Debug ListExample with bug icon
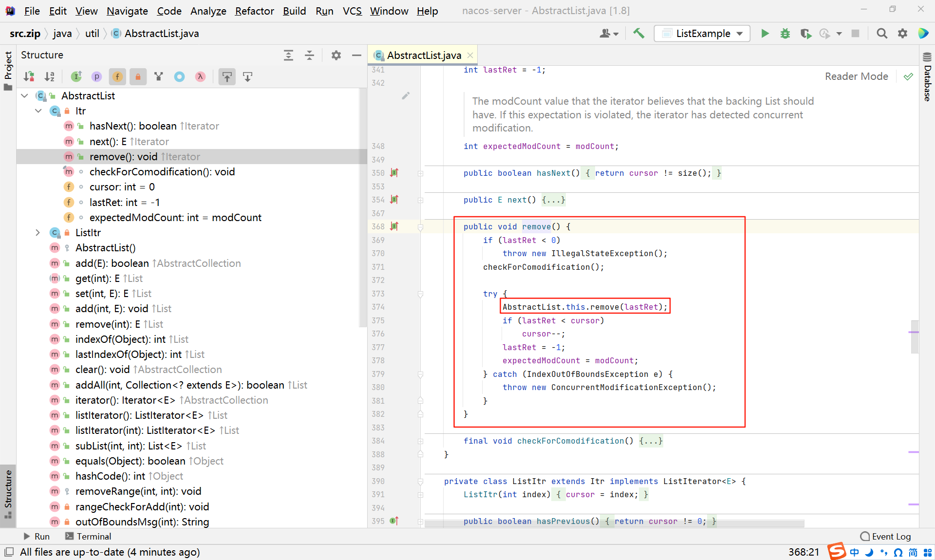Image resolution: width=935 pixels, height=560 pixels. click(785, 33)
